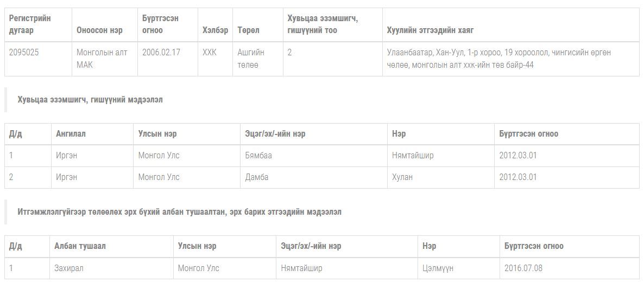Click the director registration date 2016.07.08
Image resolution: width=644 pixels, height=289 pixels.
(x=523, y=268)
